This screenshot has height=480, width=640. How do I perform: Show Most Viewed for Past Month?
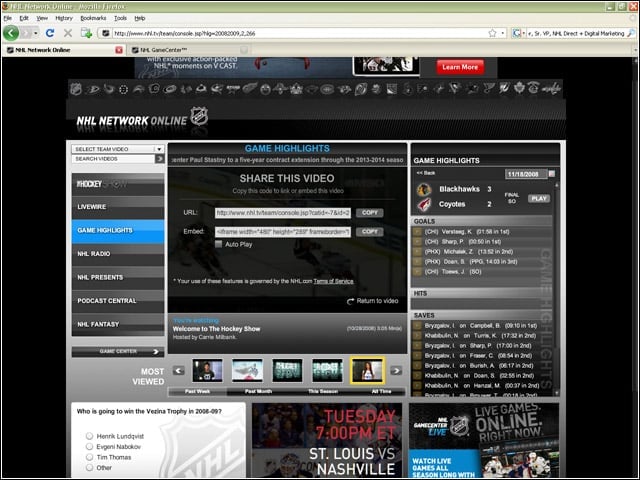pos(258,391)
